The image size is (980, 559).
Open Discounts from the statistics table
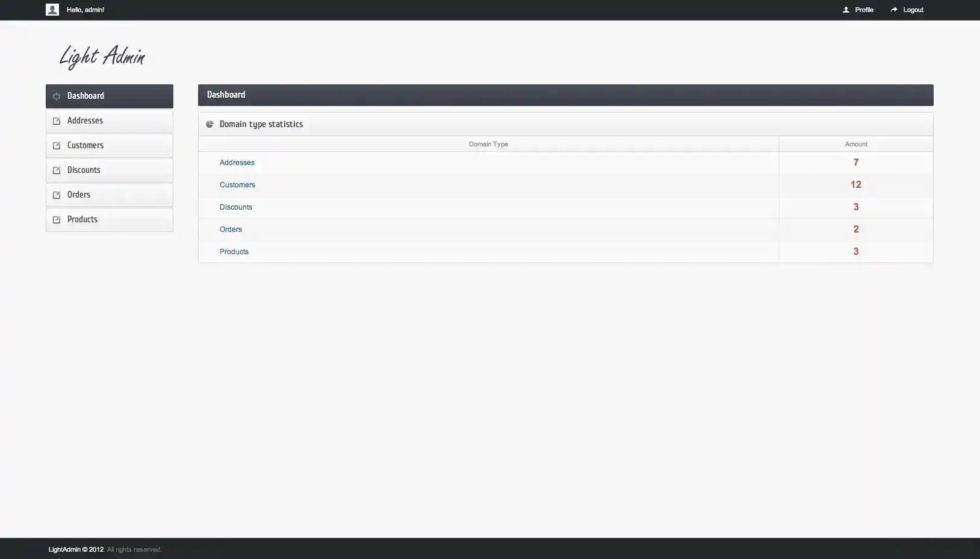[236, 207]
